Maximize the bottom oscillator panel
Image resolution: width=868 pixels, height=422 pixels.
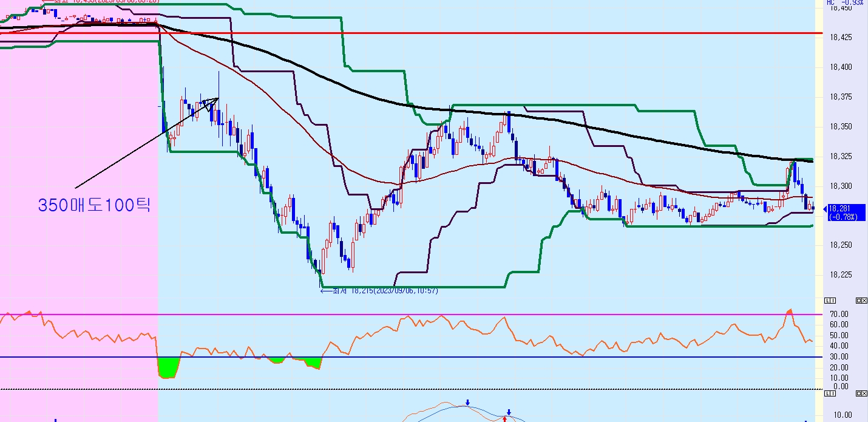coord(859,394)
